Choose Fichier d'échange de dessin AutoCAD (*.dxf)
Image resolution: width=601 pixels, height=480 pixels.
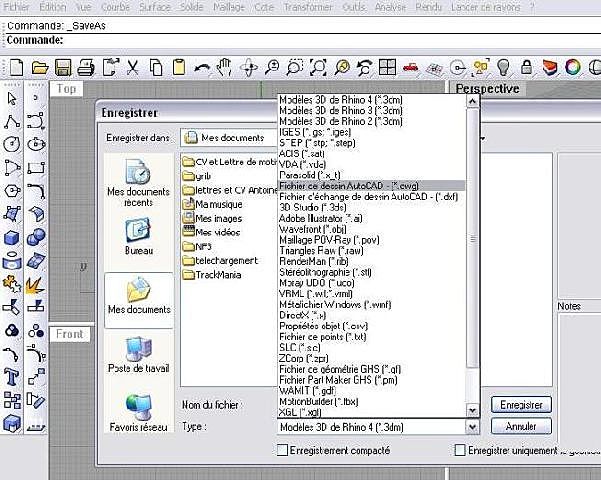(371, 197)
